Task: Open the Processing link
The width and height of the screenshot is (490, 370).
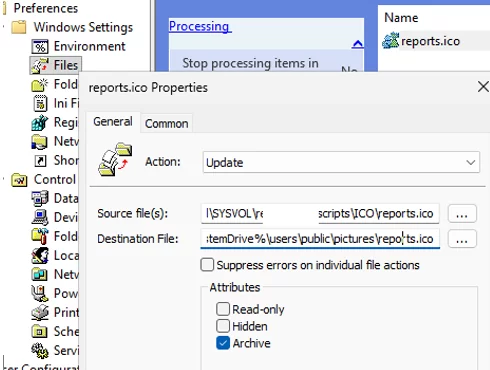Action: (200, 26)
